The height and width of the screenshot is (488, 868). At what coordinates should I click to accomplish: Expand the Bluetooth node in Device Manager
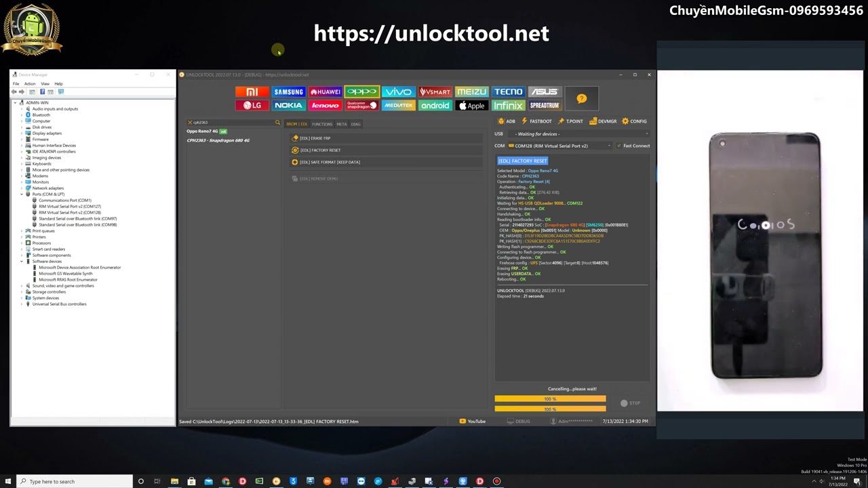tap(22, 115)
